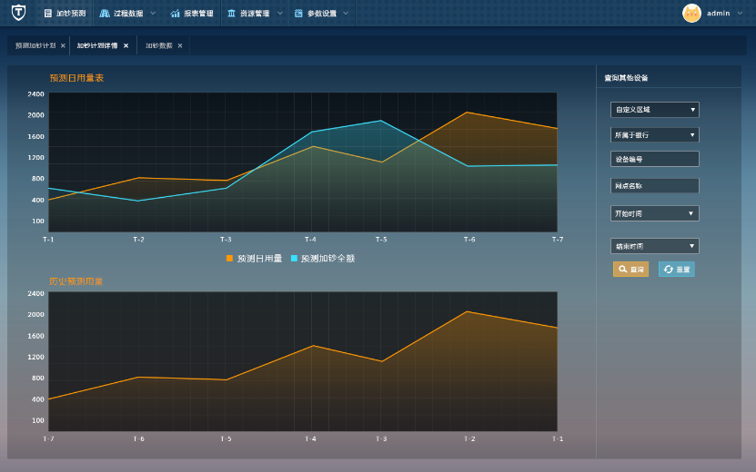756x472 pixels.
Task: Open the 所属于银行 dropdown
Action: click(654, 134)
